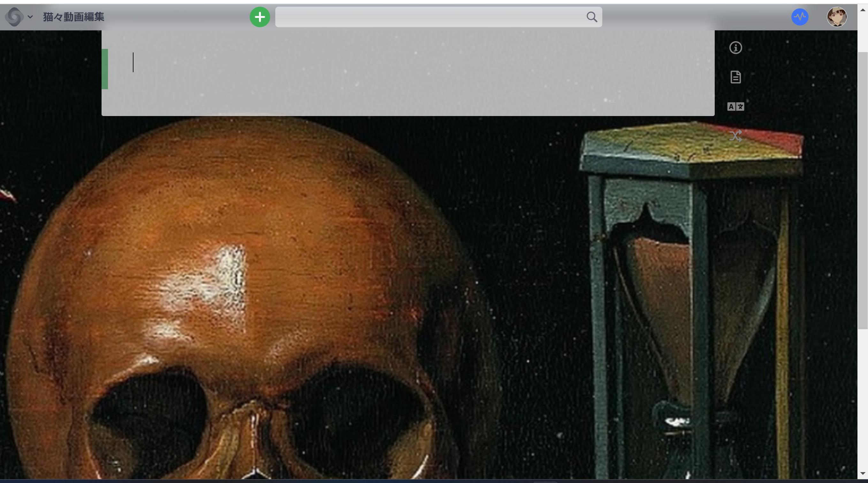Click the document page icon in sidebar
868x483 pixels.
coord(735,77)
